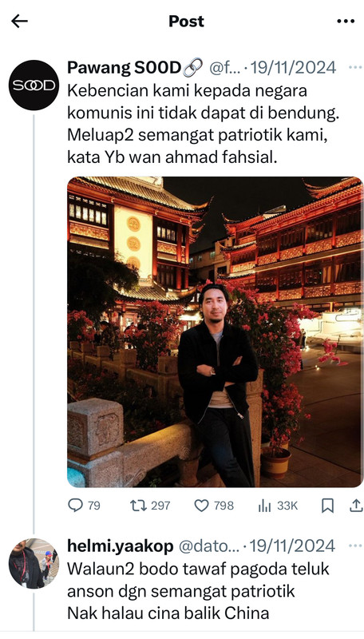
Task: Open the helmi.yaakop display name link
Action: tap(120, 546)
